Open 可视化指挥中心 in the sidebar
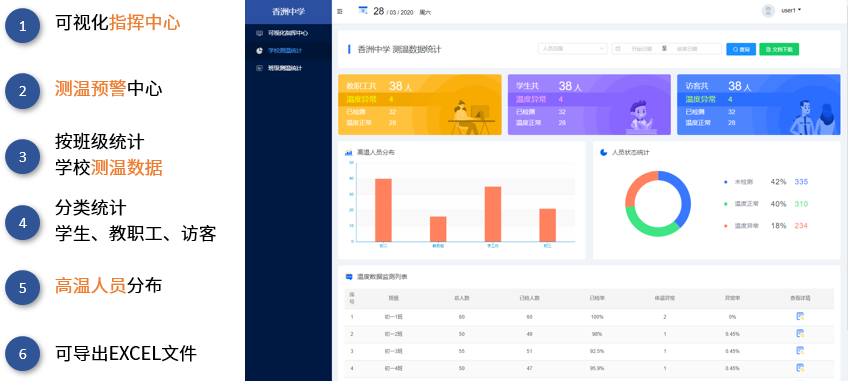 (288, 33)
